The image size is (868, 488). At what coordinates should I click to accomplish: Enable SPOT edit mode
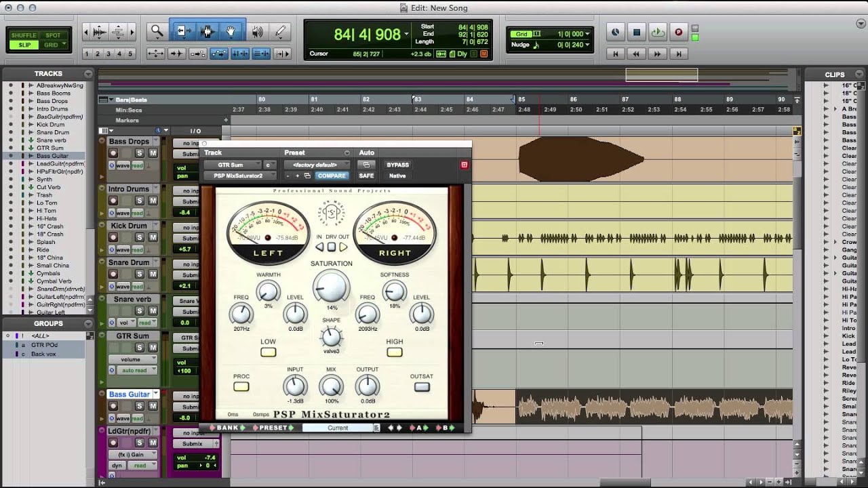pyautogui.click(x=54, y=35)
